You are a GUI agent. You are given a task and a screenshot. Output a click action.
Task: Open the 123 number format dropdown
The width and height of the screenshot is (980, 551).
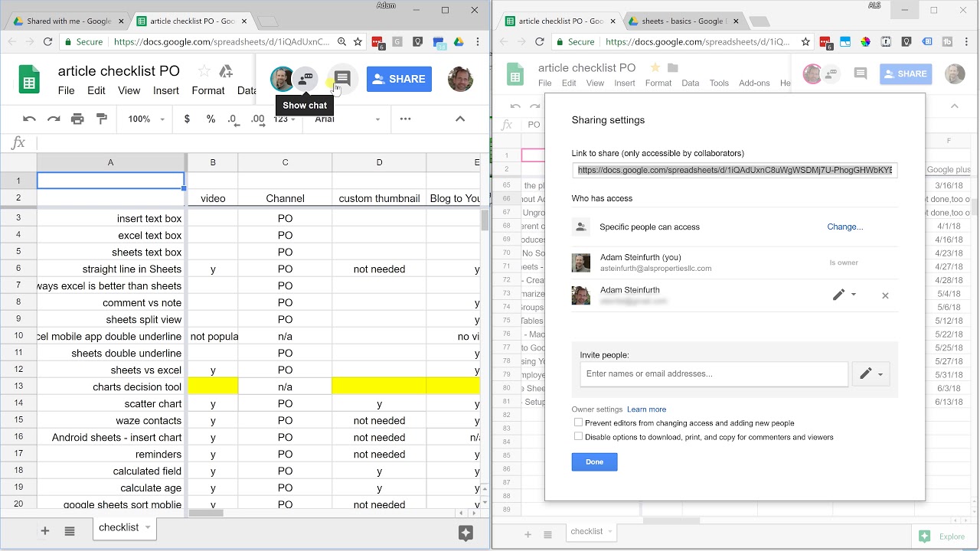(x=284, y=119)
